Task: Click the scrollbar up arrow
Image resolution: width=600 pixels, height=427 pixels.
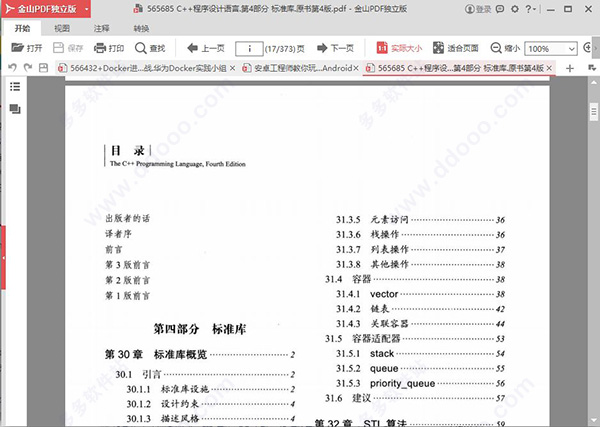Action: (593, 82)
